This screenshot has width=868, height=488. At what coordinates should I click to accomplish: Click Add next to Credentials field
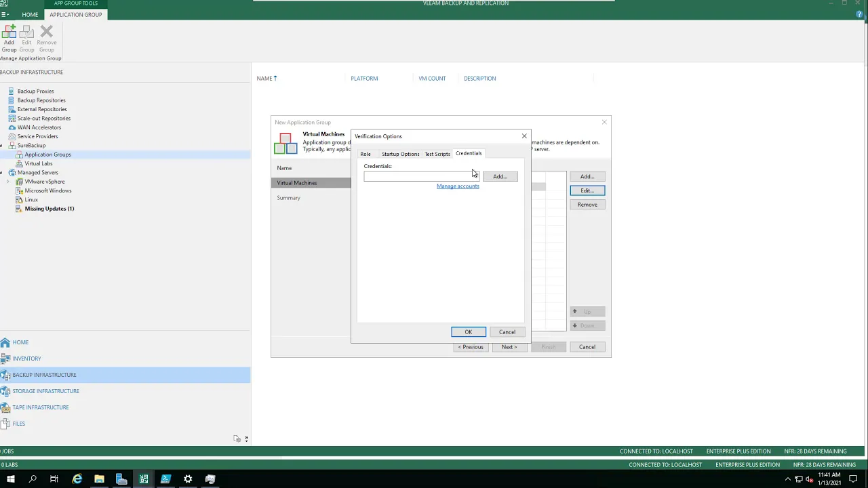500,176
